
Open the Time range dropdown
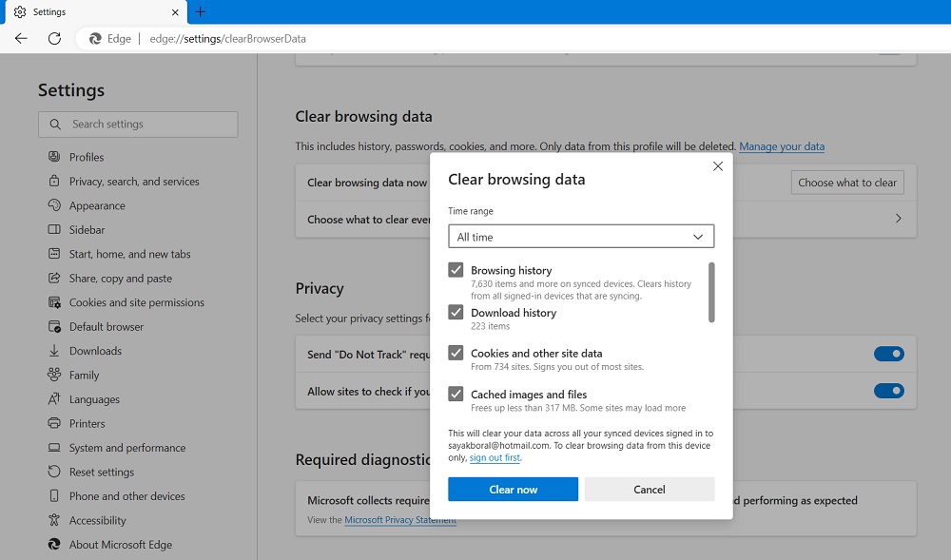point(580,236)
